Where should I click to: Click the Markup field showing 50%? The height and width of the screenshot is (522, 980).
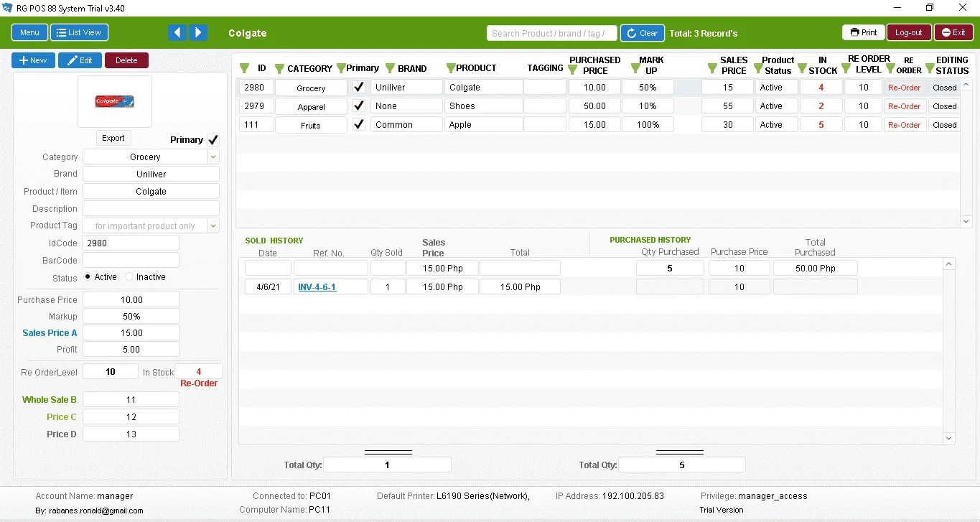pos(131,316)
